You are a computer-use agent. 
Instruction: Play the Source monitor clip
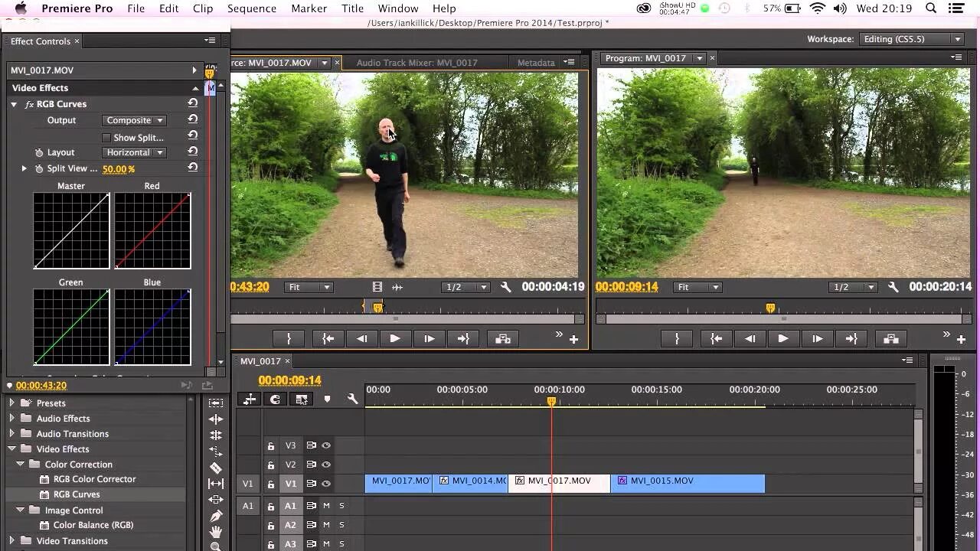pyautogui.click(x=395, y=338)
